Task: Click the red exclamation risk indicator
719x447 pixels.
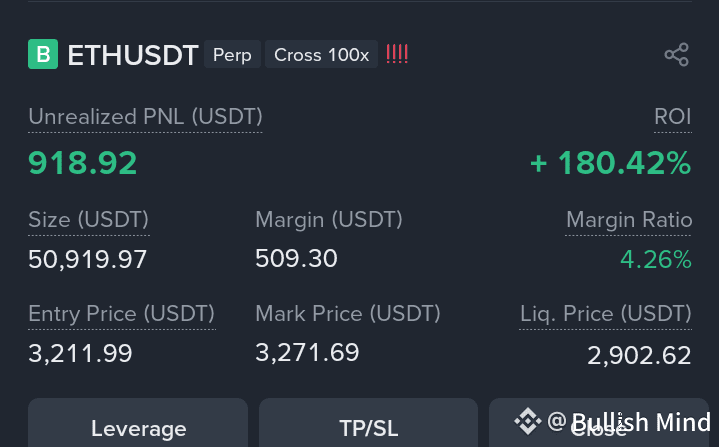Action: click(397, 54)
